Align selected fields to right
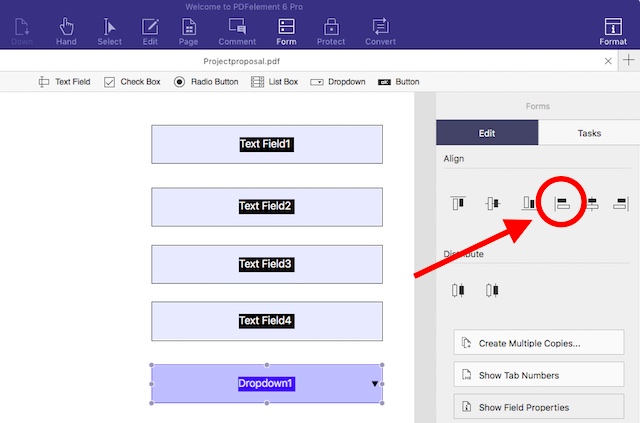This screenshot has height=423, width=640. pyautogui.click(x=620, y=203)
